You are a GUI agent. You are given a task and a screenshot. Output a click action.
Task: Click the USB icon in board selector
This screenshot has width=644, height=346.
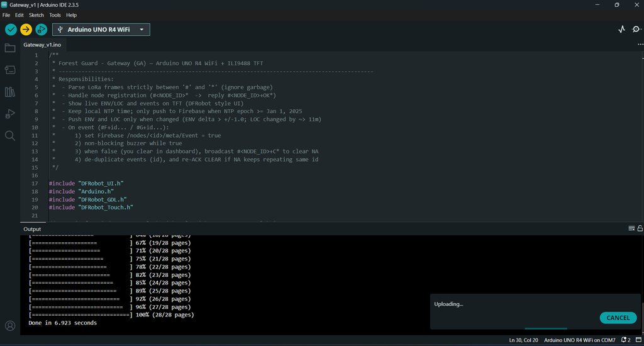[60, 30]
